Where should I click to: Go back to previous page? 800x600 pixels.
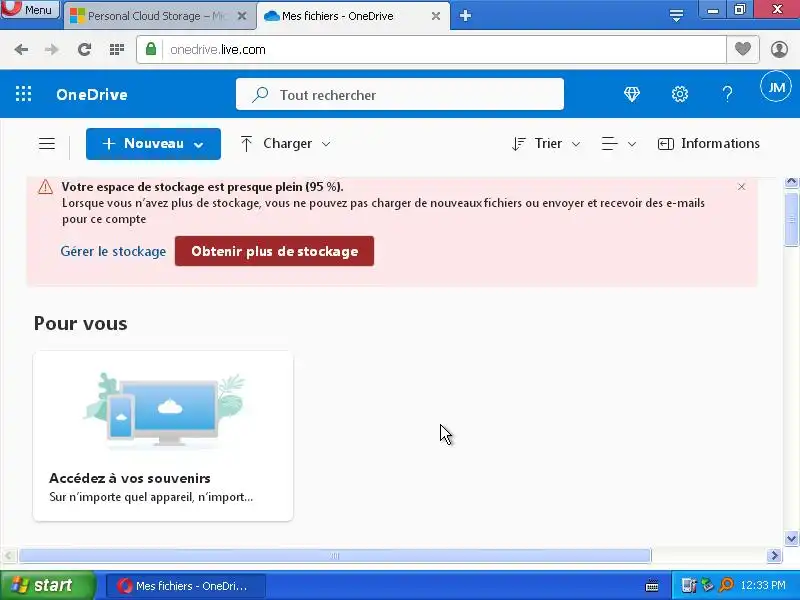click(21, 49)
